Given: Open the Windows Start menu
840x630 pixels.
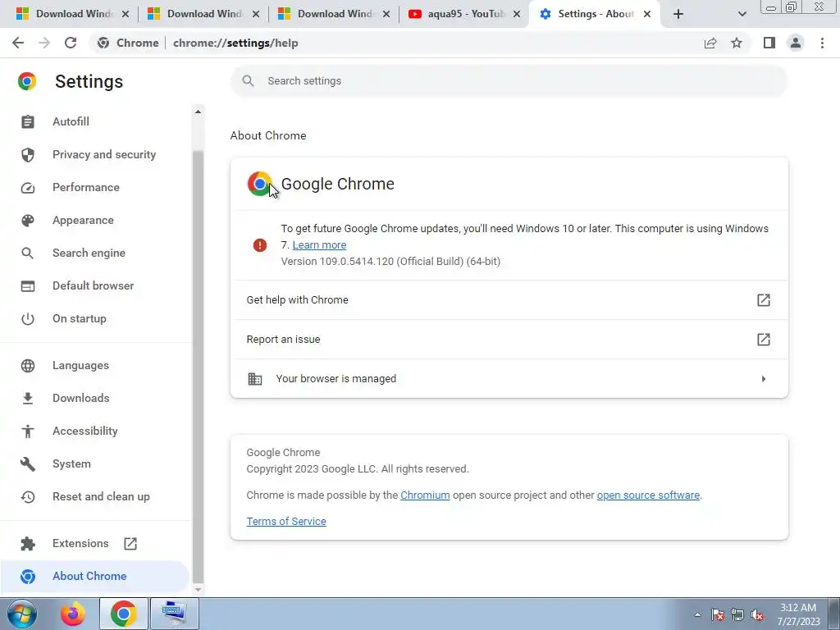Looking at the screenshot, I should tap(21, 614).
